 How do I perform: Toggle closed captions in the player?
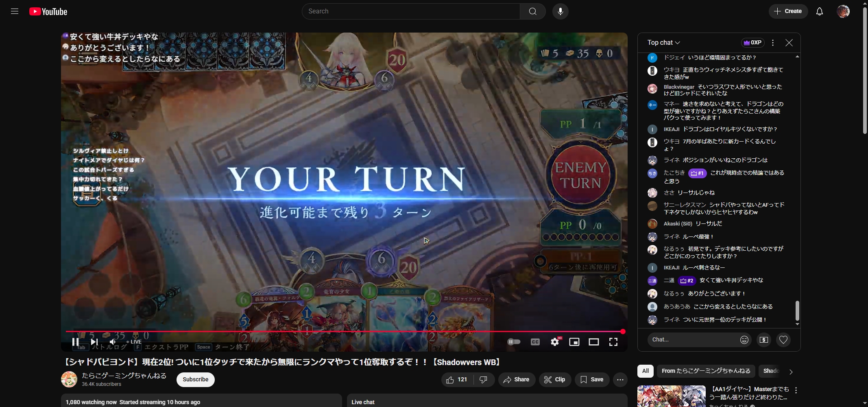tap(535, 342)
